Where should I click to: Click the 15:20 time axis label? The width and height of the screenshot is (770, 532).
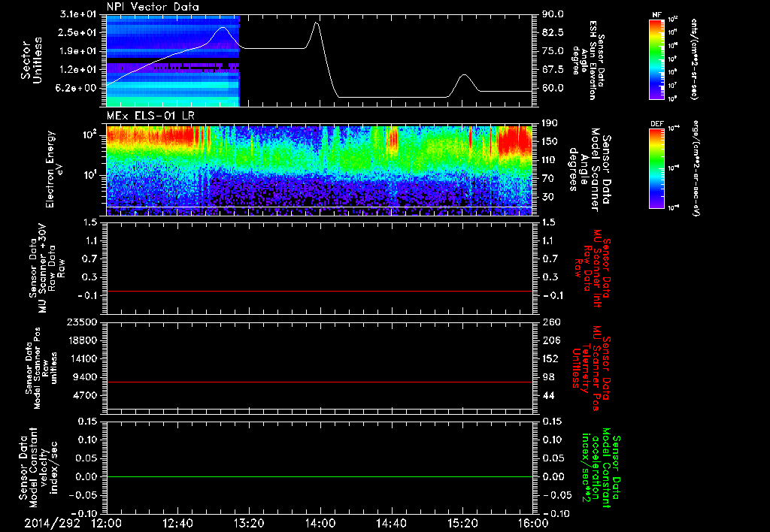[x=462, y=523]
